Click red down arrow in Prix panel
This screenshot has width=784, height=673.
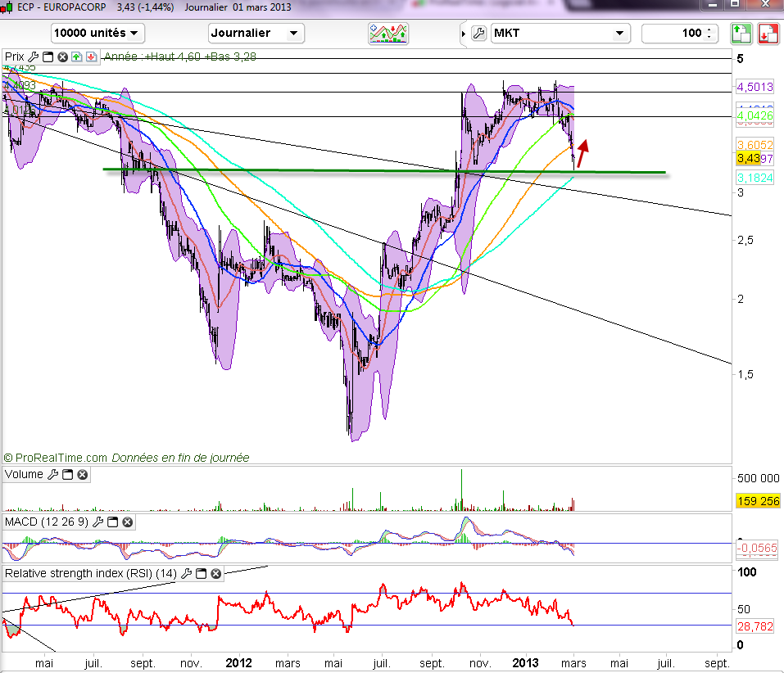90,57
